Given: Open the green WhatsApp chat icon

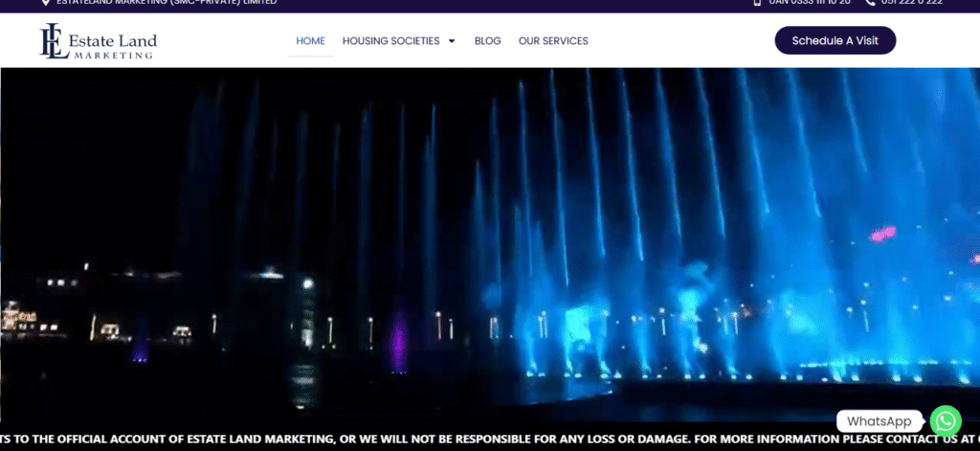Looking at the screenshot, I should 946,420.
